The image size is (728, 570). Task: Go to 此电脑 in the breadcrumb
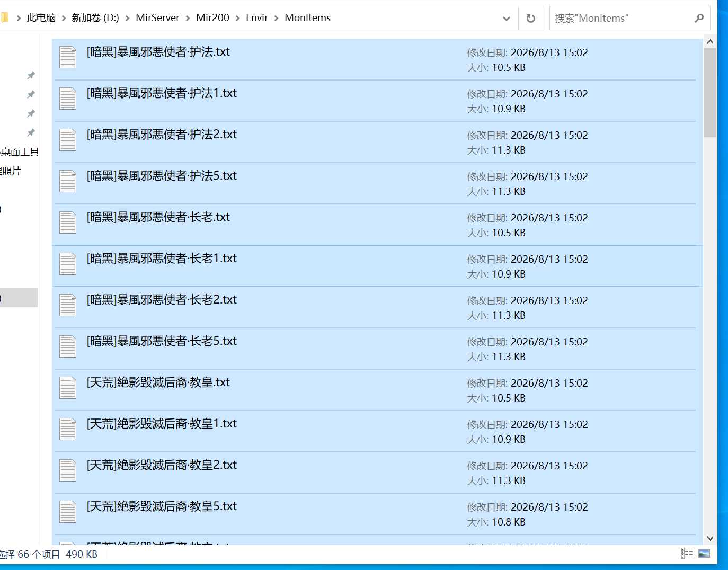tap(41, 18)
